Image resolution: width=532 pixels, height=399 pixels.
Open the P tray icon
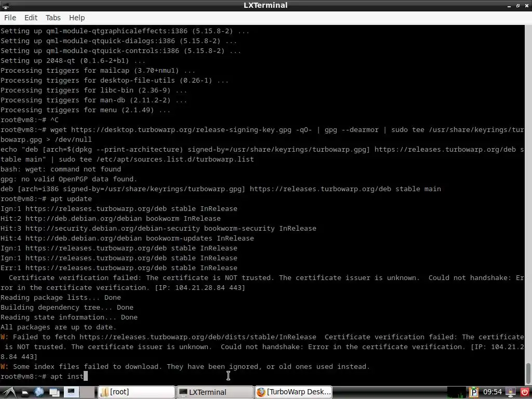point(474,393)
